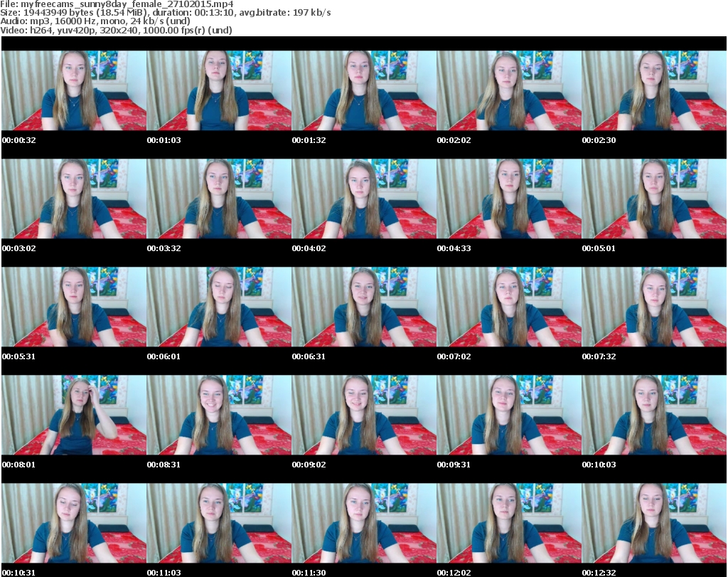Click the timestamp text 00:00:32
Image resolution: width=728 pixels, height=577 pixels.
tap(18, 140)
